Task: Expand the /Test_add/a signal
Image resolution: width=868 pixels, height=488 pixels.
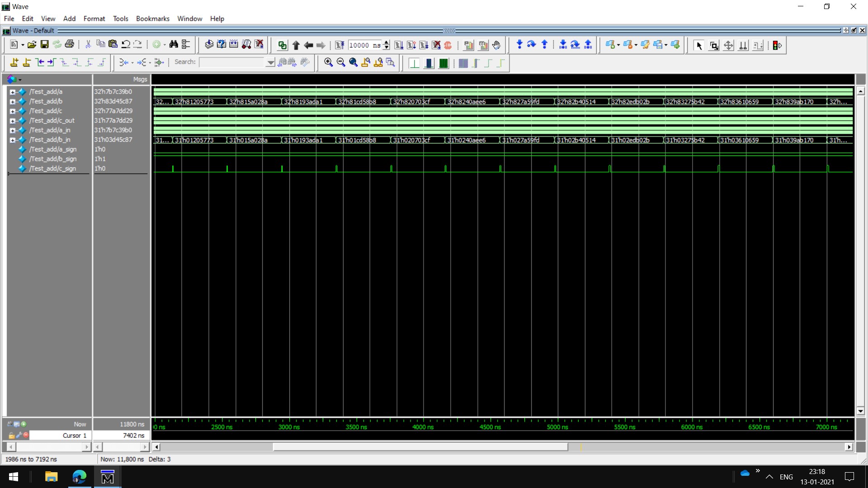Action: pyautogui.click(x=13, y=92)
